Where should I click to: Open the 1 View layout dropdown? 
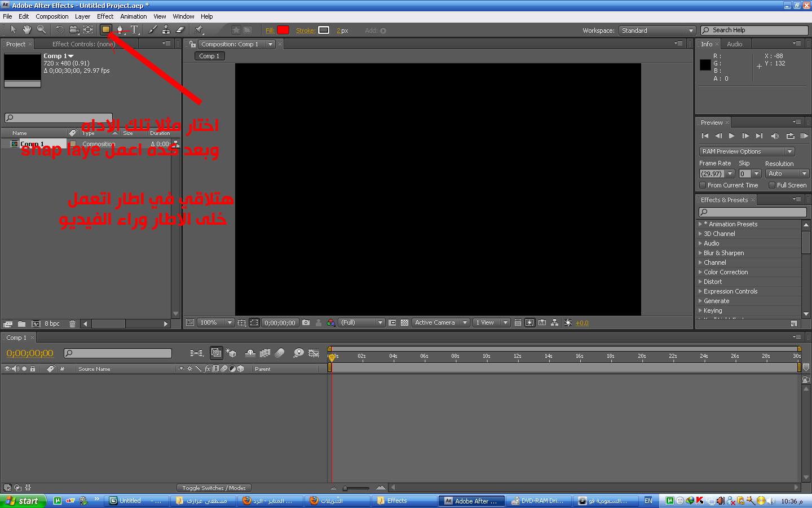[492, 323]
